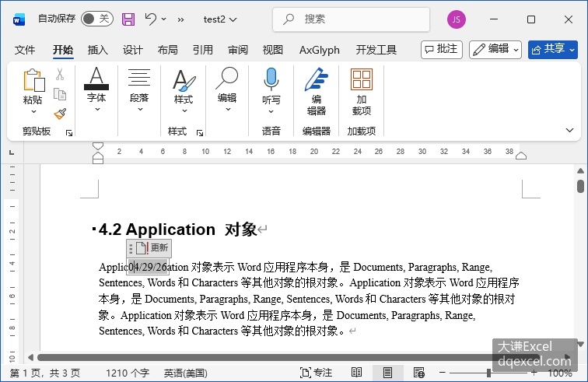Switch to the 开始 ribbon tab
The width and height of the screenshot is (588, 382).
click(x=63, y=50)
